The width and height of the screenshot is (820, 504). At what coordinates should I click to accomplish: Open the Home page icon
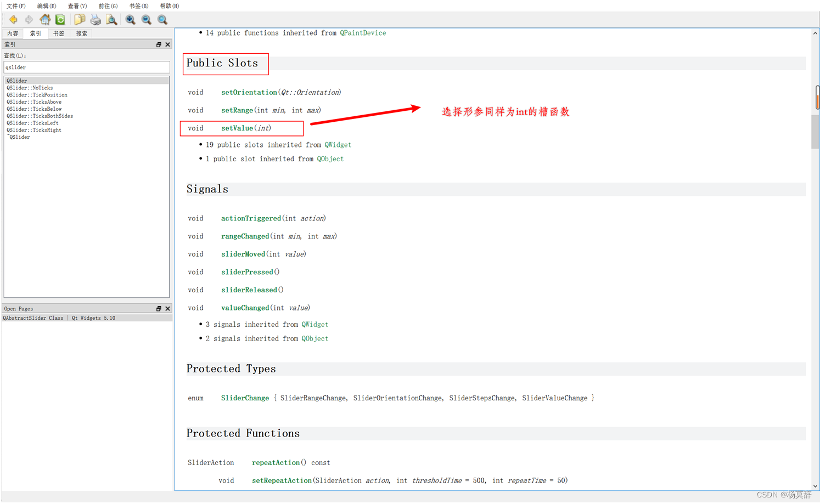tap(45, 20)
